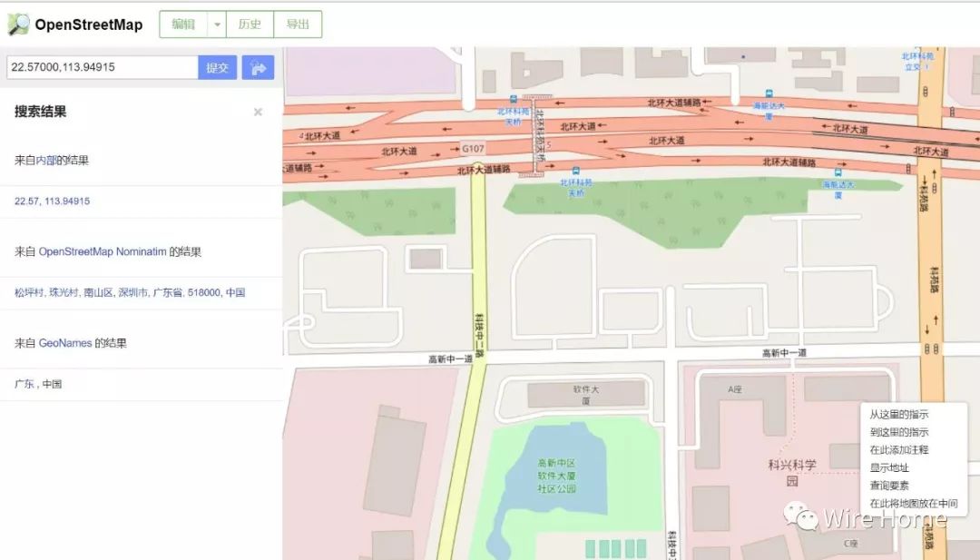Click the A座 building label
This screenshot has height=560, width=980.
[x=735, y=389]
